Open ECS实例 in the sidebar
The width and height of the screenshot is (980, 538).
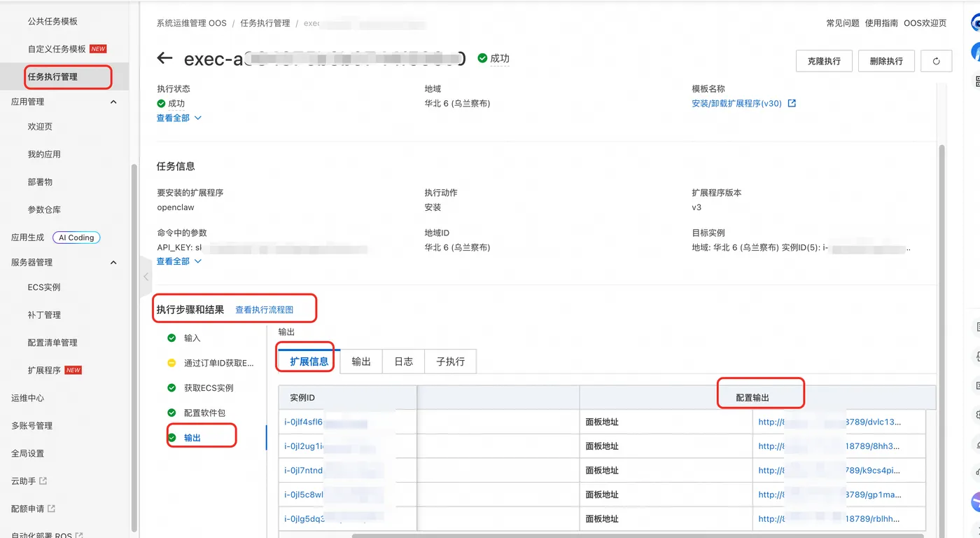tap(44, 287)
